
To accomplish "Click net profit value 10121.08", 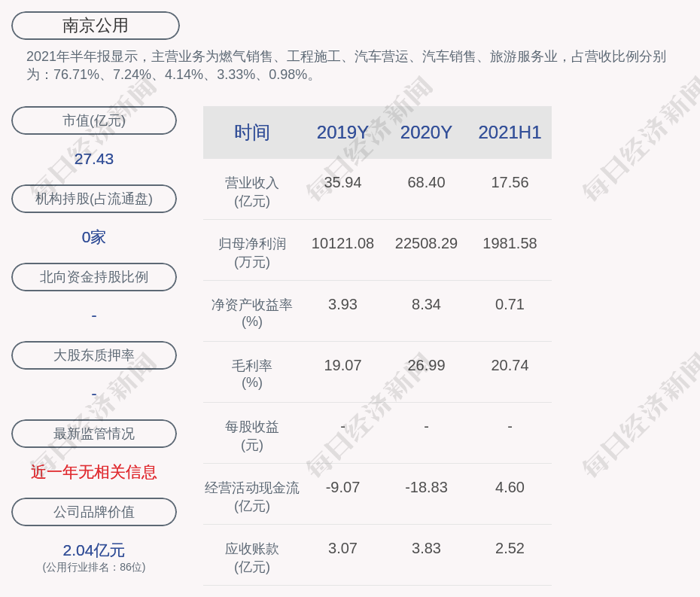I will click(342, 243).
